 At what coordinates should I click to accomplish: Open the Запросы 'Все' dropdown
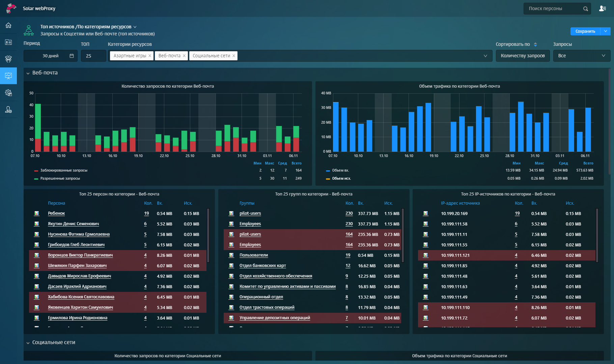coord(582,56)
